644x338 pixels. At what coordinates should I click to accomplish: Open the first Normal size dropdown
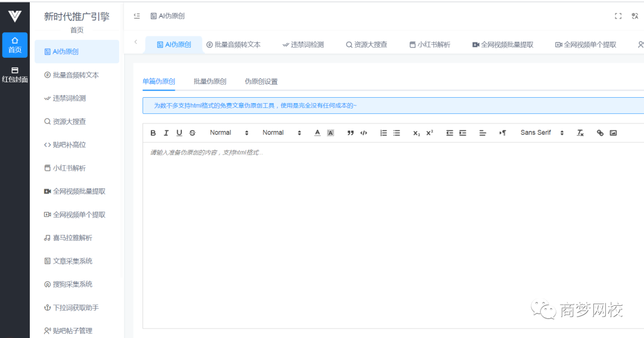coord(229,133)
